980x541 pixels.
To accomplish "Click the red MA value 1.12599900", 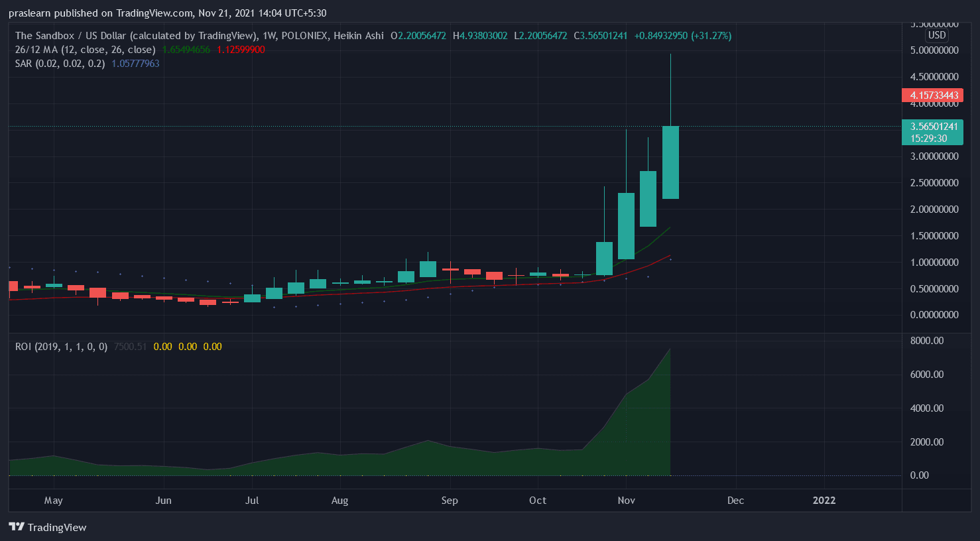I will click(x=241, y=50).
